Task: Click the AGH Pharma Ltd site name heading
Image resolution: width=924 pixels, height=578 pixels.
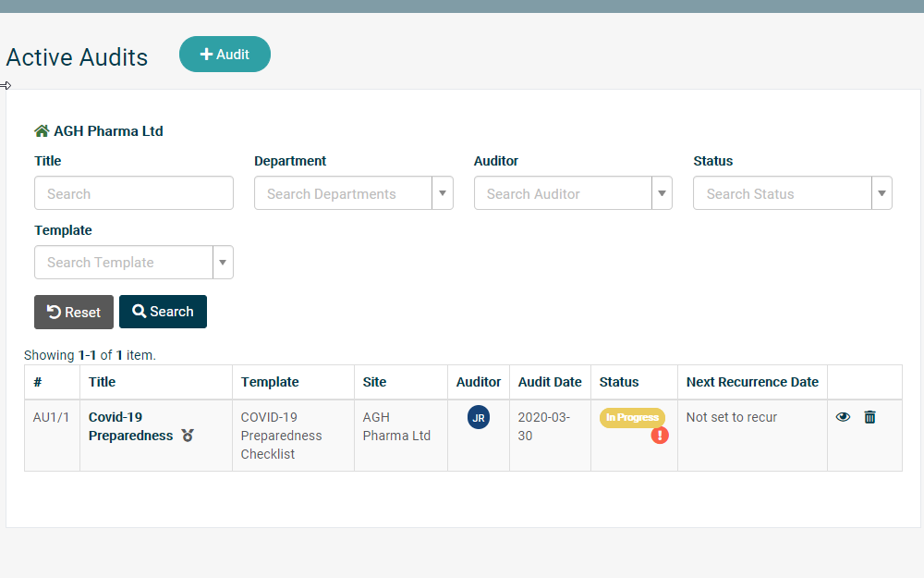Action: (108, 131)
